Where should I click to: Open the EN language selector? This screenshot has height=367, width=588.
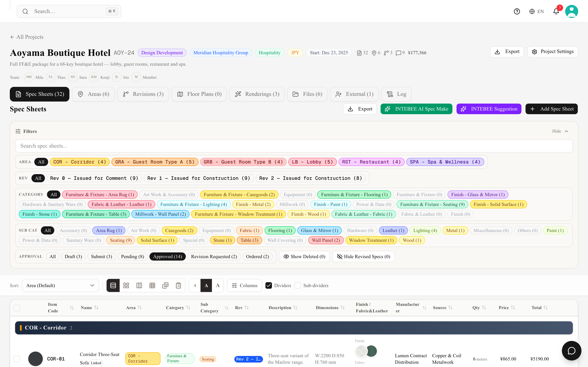537,11
